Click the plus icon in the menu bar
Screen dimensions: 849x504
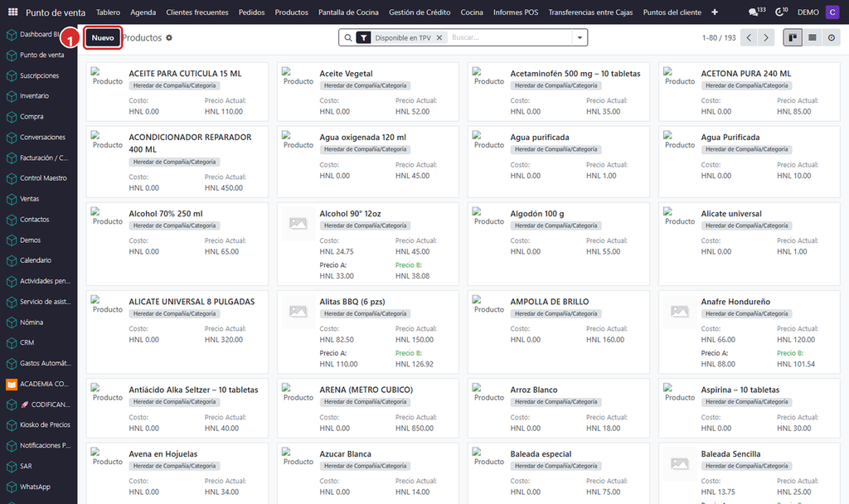click(x=714, y=12)
